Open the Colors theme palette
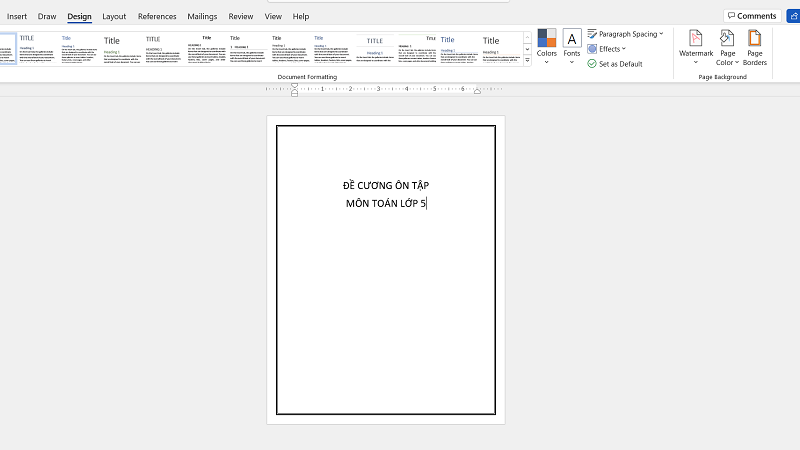The height and width of the screenshot is (450, 800). click(547, 38)
